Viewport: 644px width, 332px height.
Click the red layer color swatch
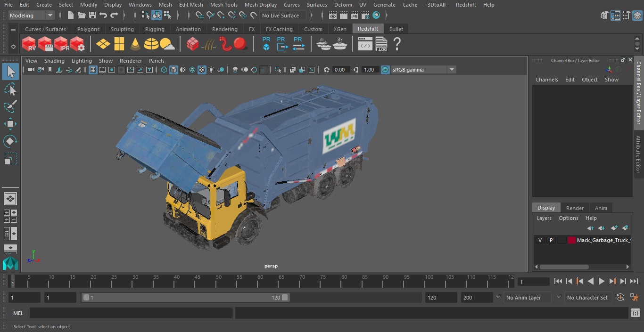tap(572, 240)
